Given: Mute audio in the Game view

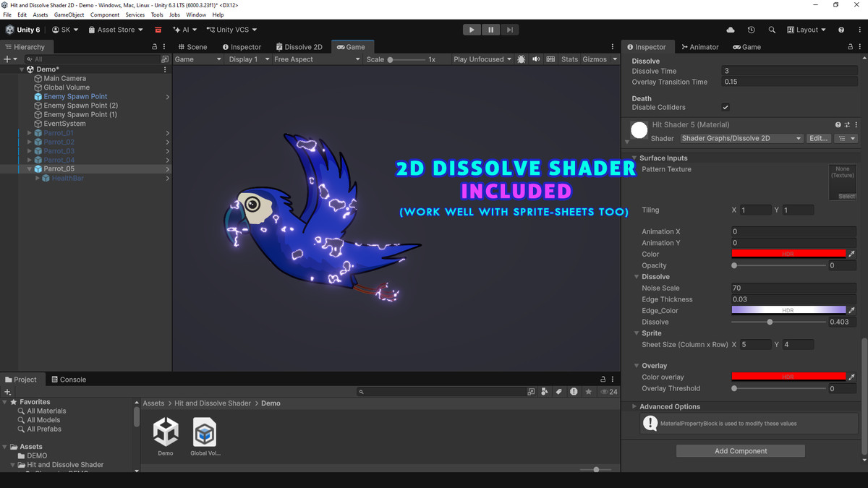Looking at the screenshot, I should click(x=536, y=59).
